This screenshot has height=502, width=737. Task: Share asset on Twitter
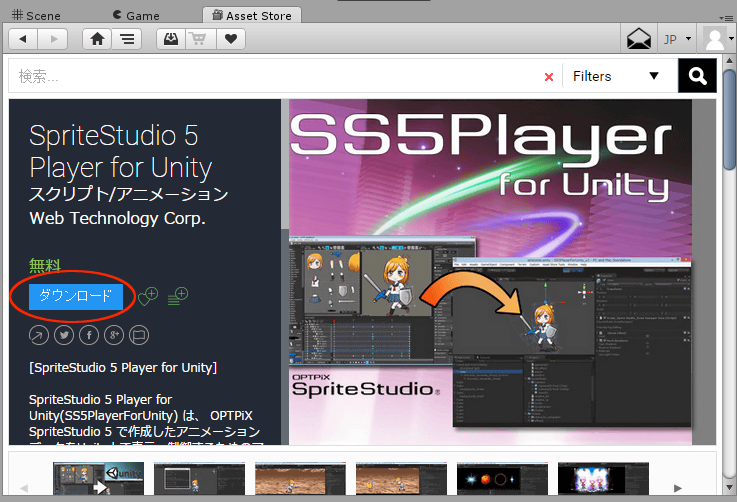[x=64, y=335]
